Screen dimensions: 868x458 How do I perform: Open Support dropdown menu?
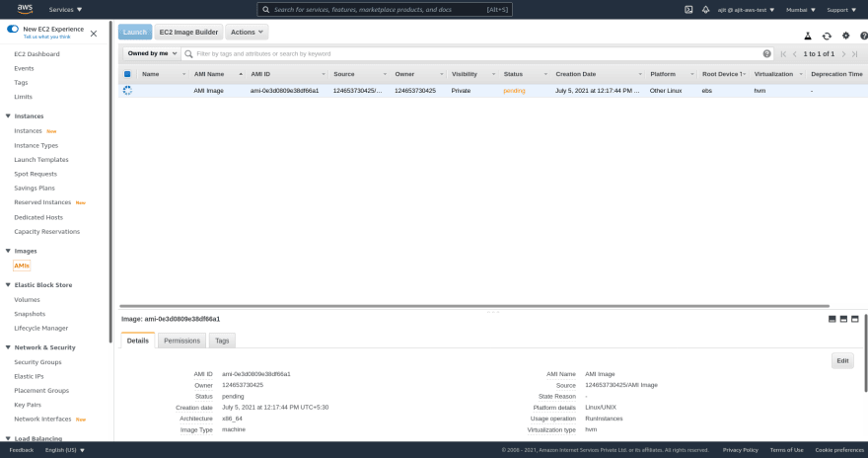click(x=841, y=10)
